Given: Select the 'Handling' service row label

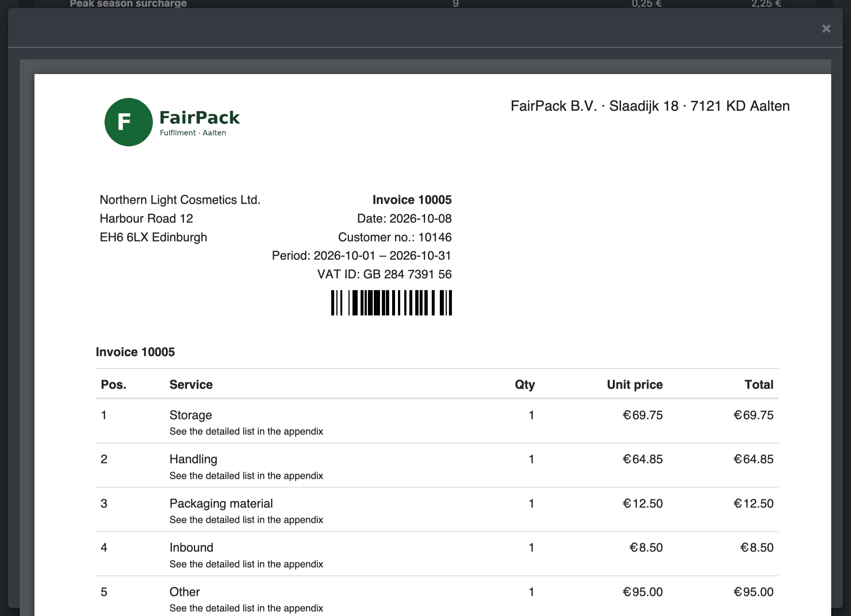Looking at the screenshot, I should pos(193,459).
